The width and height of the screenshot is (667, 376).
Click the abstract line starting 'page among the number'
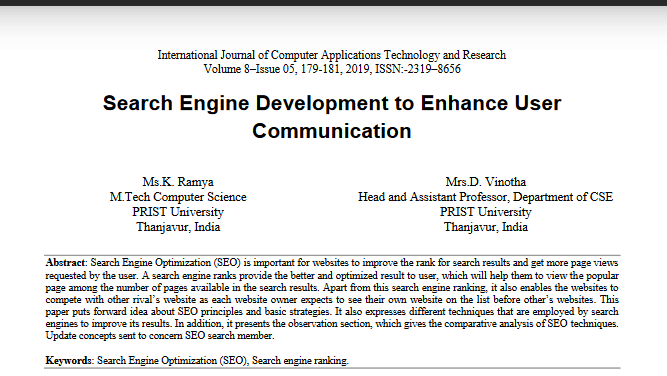[332, 288]
